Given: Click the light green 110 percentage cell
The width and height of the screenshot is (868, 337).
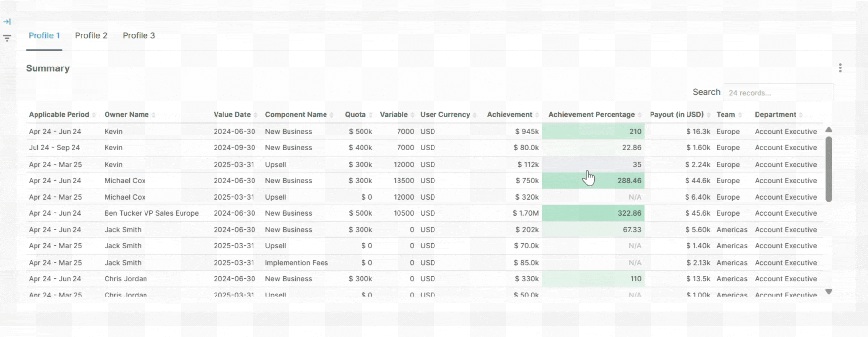Looking at the screenshot, I should click(593, 278).
